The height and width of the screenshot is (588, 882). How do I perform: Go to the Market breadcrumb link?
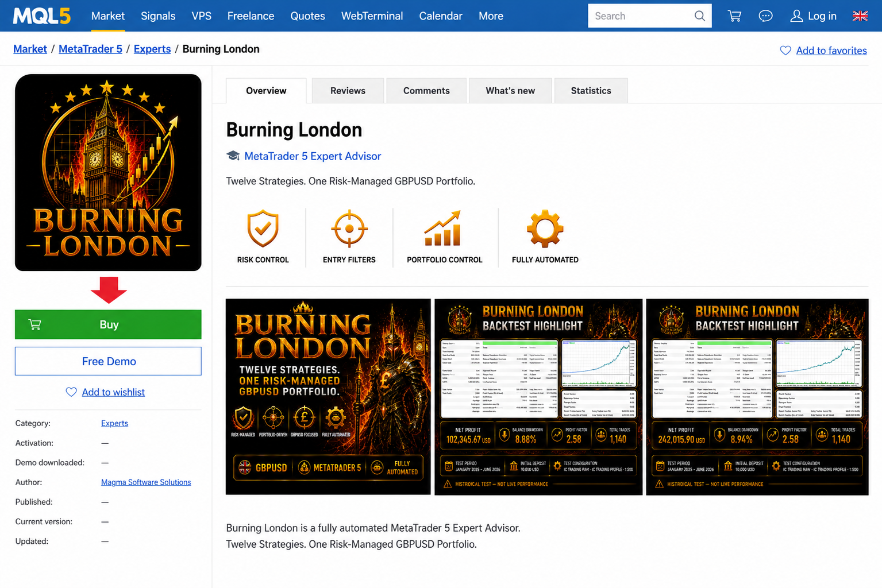click(x=30, y=49)
